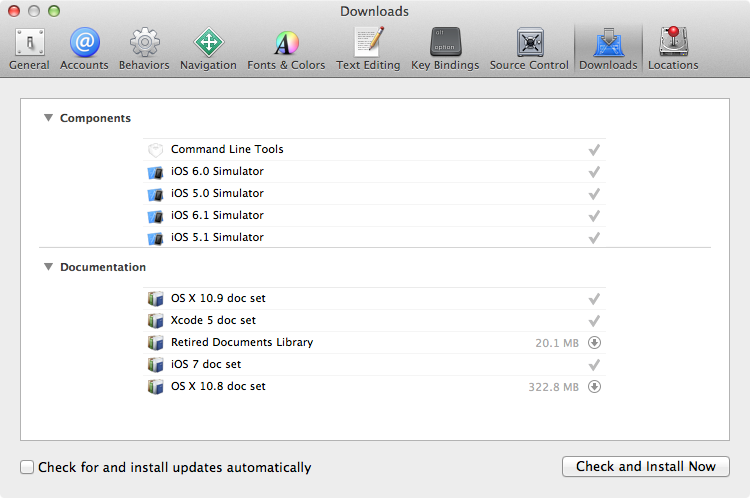Click the installed checkmark for iOS 5.0 Simulator

click(x=594, y=194)
